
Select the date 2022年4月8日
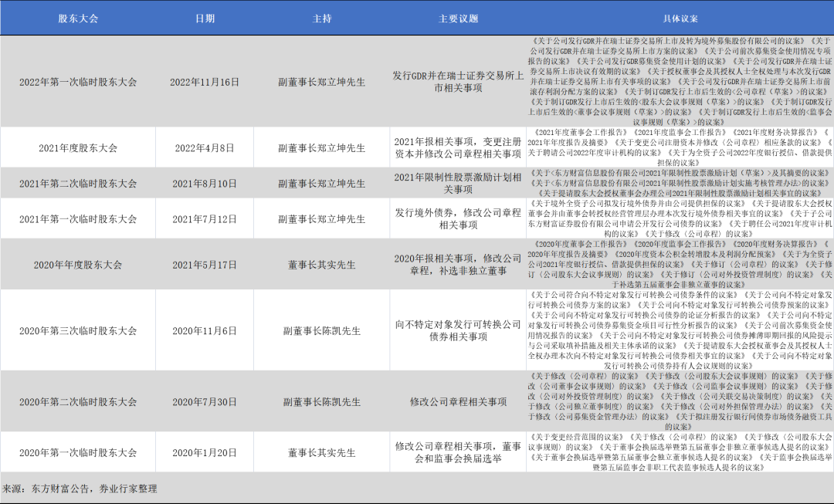205,147
